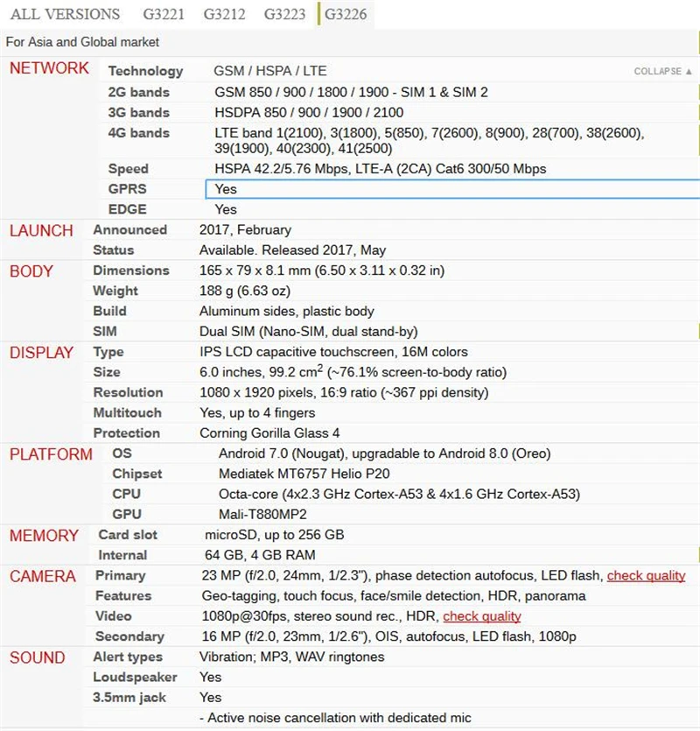Image resolution: width=700 pixels, height=731 pixels.
Task: Click the Internal memory label
Action: pyautogui.click(x=122, y=555)
